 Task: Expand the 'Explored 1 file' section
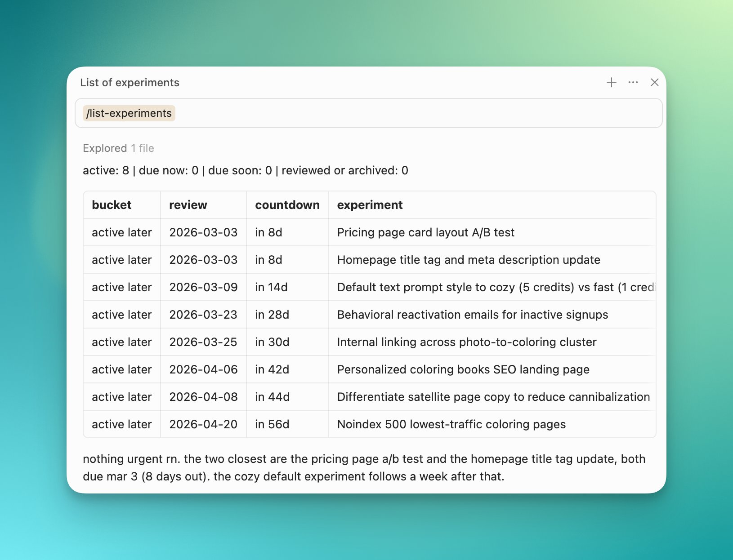pos(118,148)
